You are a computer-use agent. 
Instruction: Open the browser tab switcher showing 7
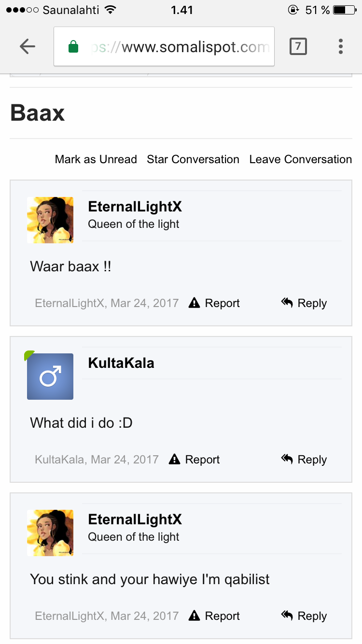pyautogui.click(x=298, y=46)
